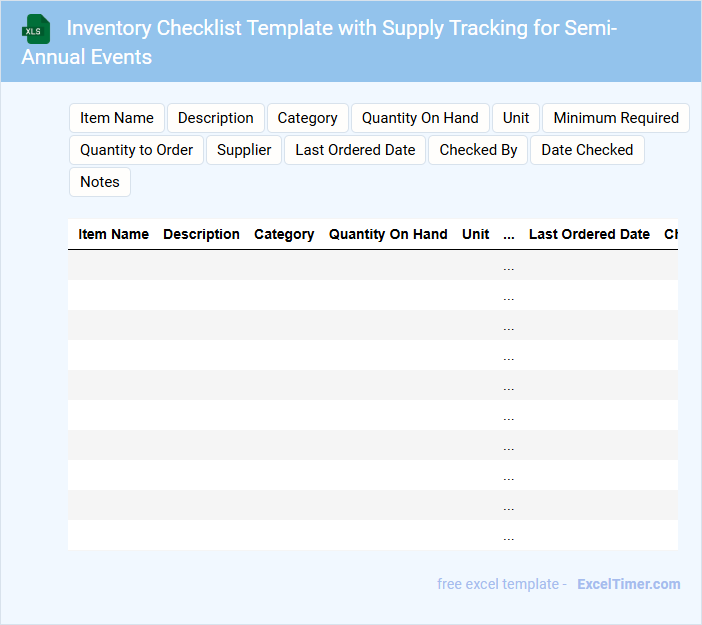Click the green XLS file icon

point(36,29)
